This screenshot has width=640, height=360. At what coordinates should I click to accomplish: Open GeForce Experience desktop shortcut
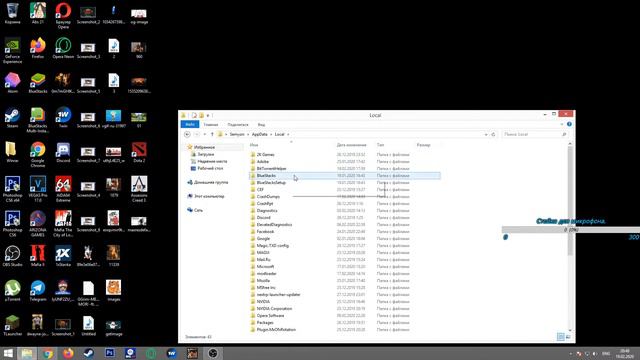[x=12, y=50]
